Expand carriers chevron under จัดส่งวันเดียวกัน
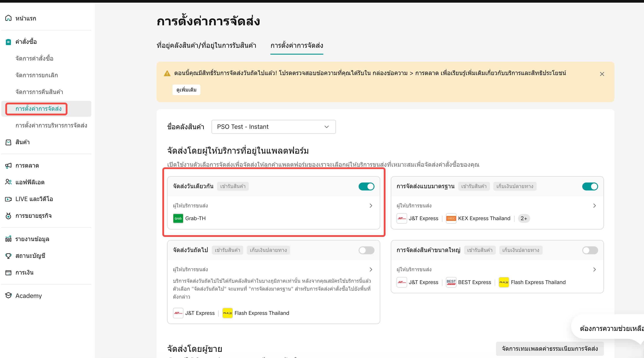Image resolution: width=644 pixels, height=358 pixels. click(x=371, y=205)
